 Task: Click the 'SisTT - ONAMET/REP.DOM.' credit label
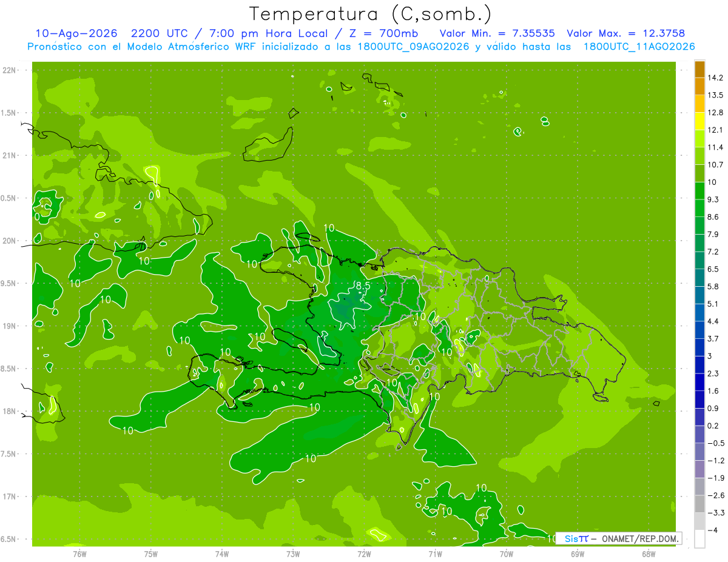[620, 538]
